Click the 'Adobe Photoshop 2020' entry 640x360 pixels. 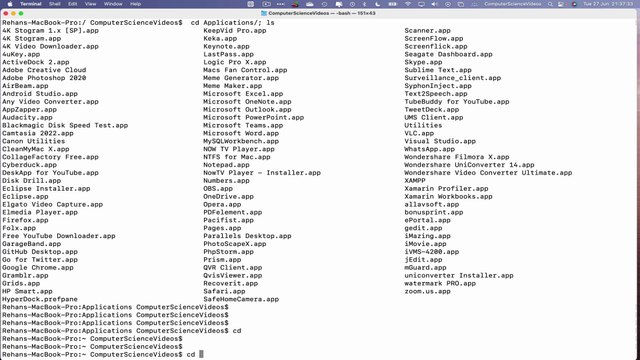(44, 78)
